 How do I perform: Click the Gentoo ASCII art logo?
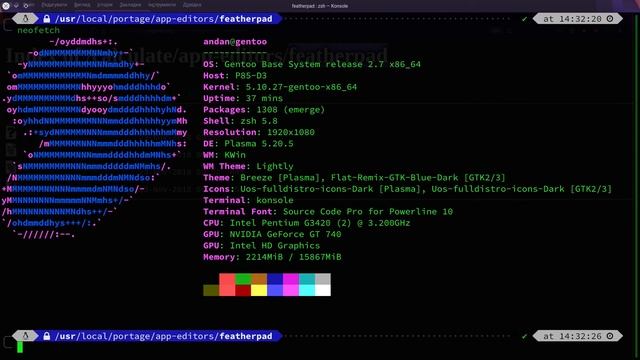coord(95,138)
